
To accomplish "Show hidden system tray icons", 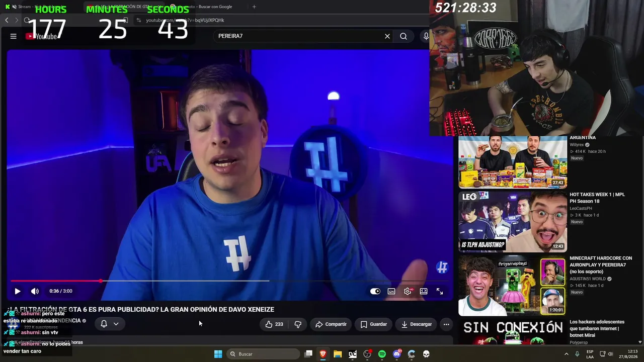I will click(x=566, y=354).
